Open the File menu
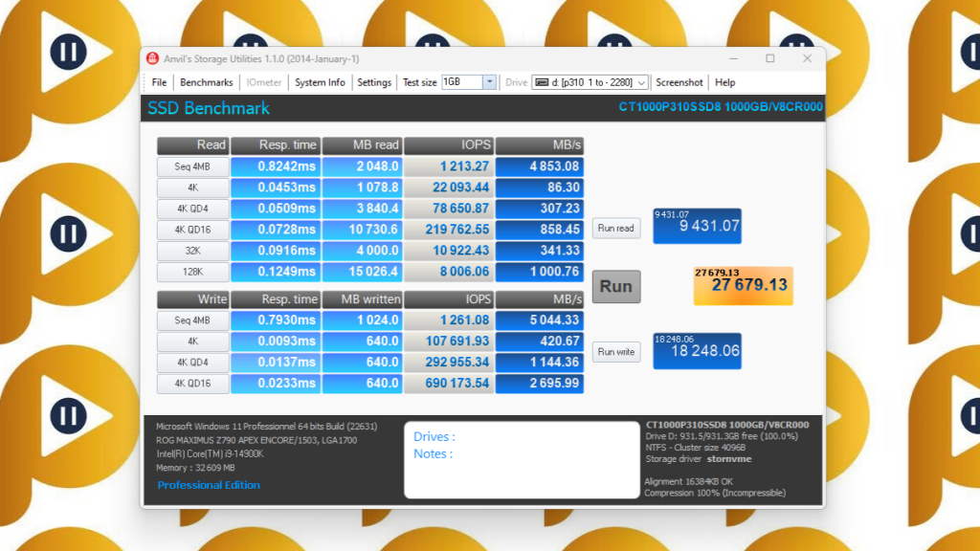The image size is (980, 551). pyautogui.click(x=160, y=82)
